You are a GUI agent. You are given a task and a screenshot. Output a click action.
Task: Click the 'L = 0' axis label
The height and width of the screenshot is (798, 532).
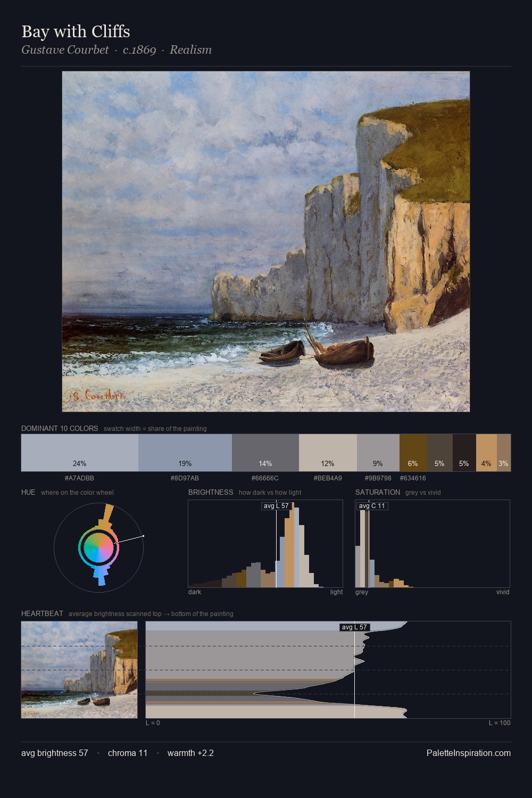tap(153, 723)
